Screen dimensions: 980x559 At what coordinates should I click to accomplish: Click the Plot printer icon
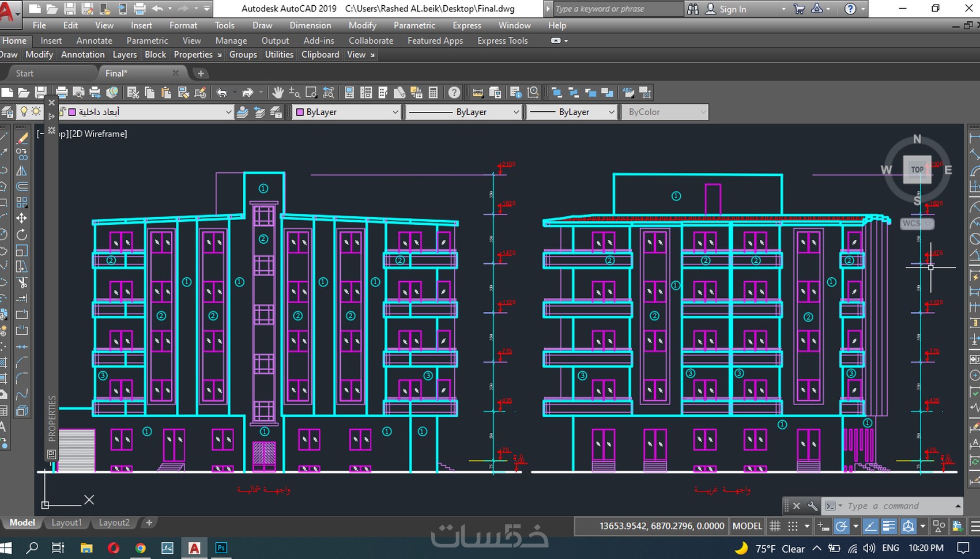click(62, 93)
